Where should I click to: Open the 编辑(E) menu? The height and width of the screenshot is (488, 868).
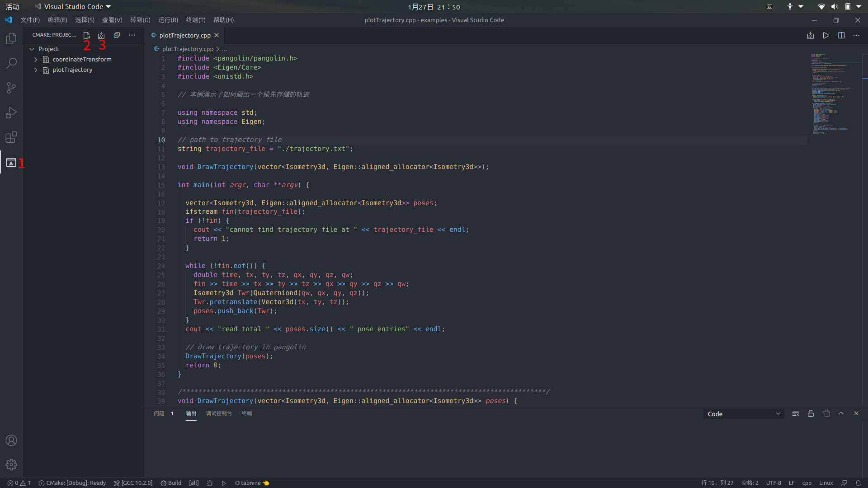(57, 20)
